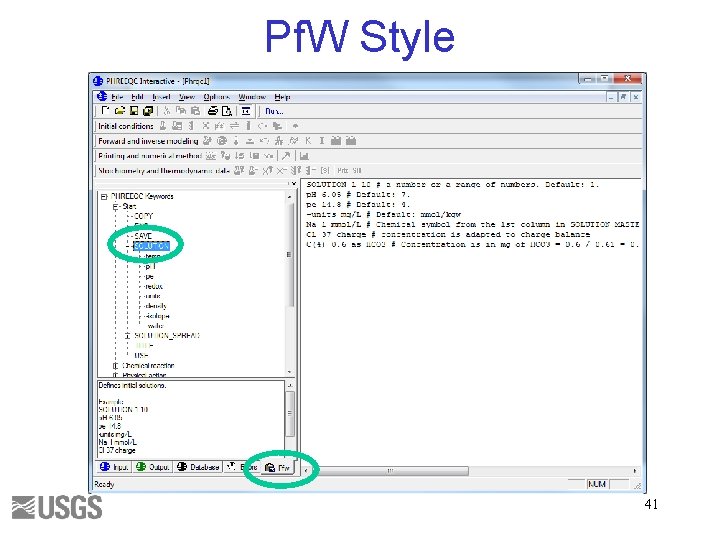The image size is (720, 540).
Task: Click the Print icon
Action: pos(213,111)
